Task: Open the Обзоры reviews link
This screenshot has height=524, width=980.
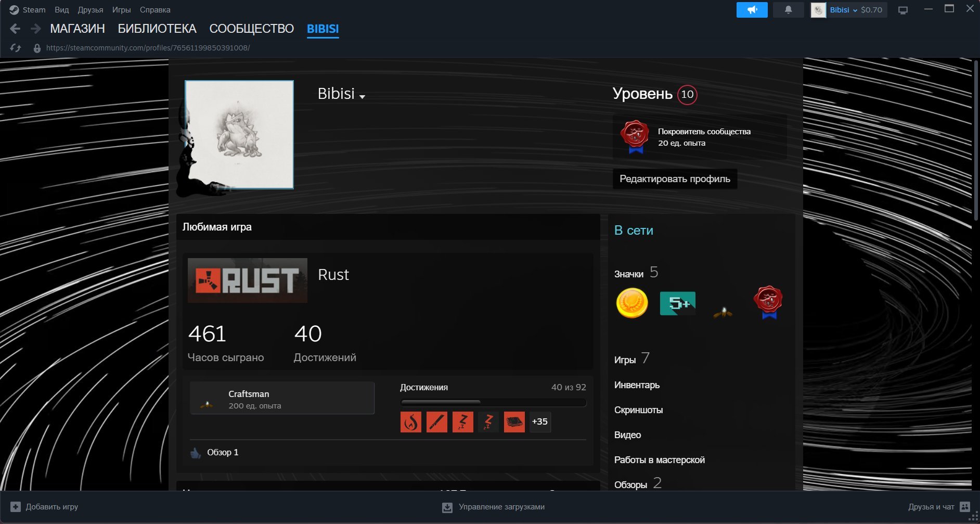Action: point(630,485)
